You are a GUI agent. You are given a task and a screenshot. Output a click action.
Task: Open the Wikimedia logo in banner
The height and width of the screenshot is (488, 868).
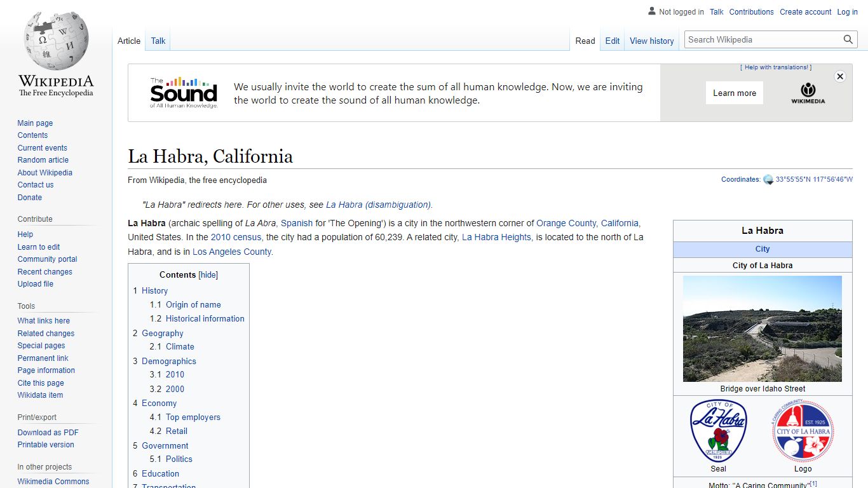pyautogui.click(x=808, y=93)
